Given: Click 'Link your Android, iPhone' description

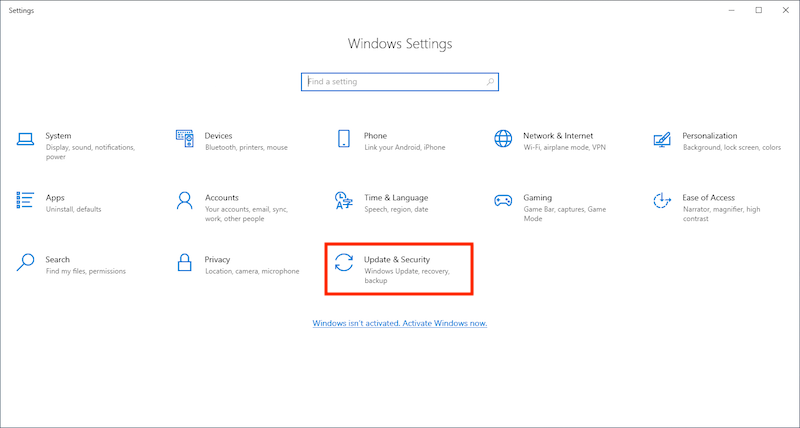Looking at the screenshot, I should (x=405, y=147).
